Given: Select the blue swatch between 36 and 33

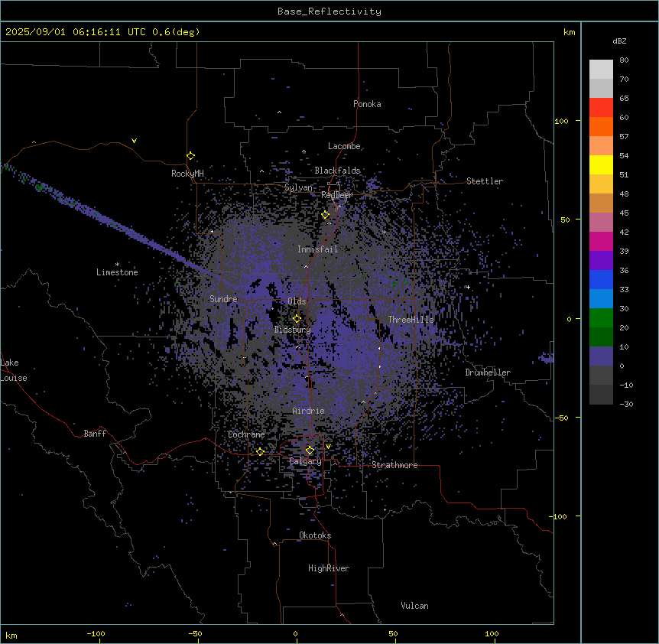Looking at the screenshot, I should pyautogui.click(x=601, y=279).
